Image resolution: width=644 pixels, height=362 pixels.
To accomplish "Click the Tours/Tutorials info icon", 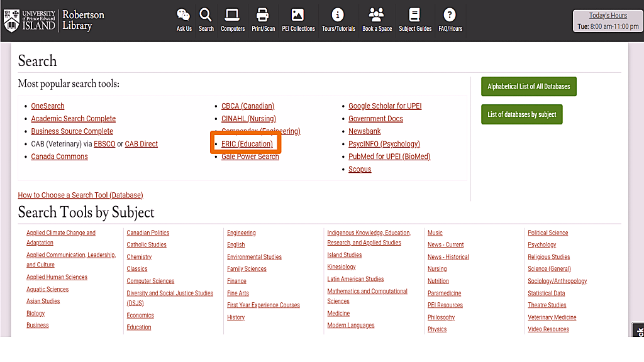I will pyautogui.click(x=338, y=15).
